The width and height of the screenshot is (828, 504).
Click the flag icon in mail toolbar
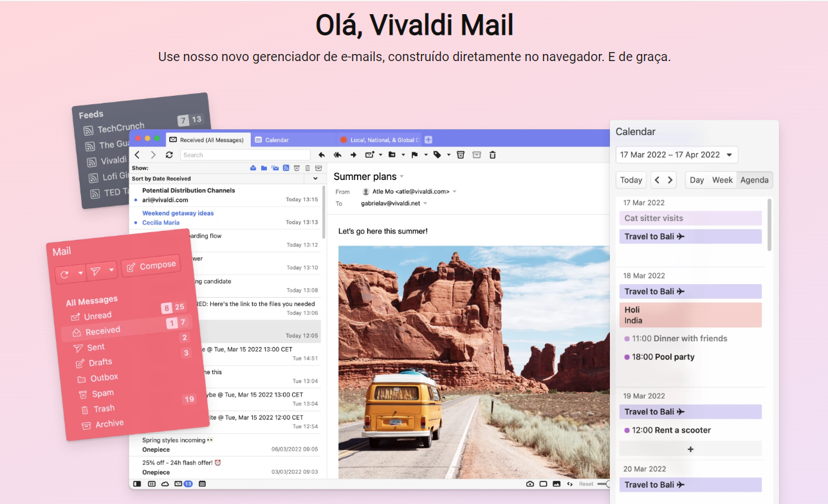pos(415,155)
